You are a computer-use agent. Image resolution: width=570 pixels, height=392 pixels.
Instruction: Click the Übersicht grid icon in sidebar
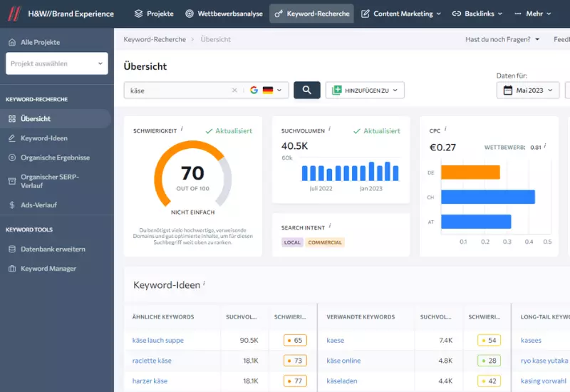[x=12, y=118]
